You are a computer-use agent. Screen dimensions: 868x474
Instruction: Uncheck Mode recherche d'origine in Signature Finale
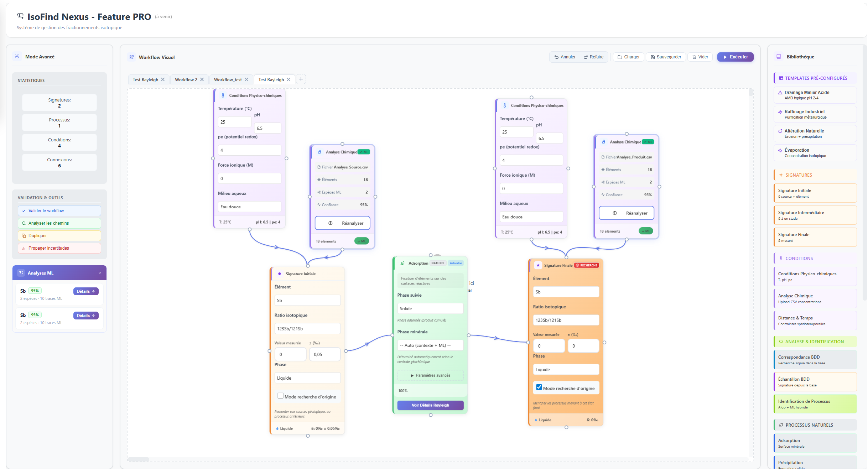pos(539,387)
